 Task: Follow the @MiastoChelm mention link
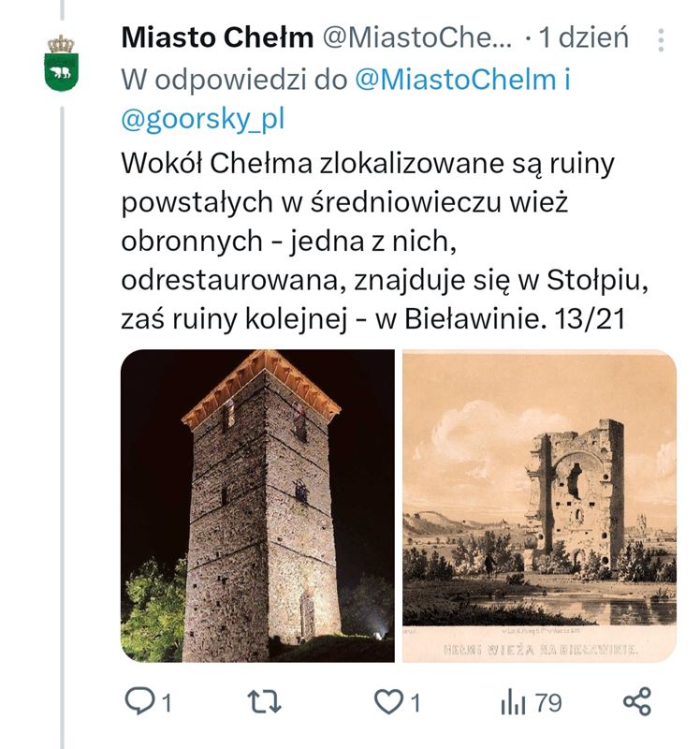click(456, 80)
